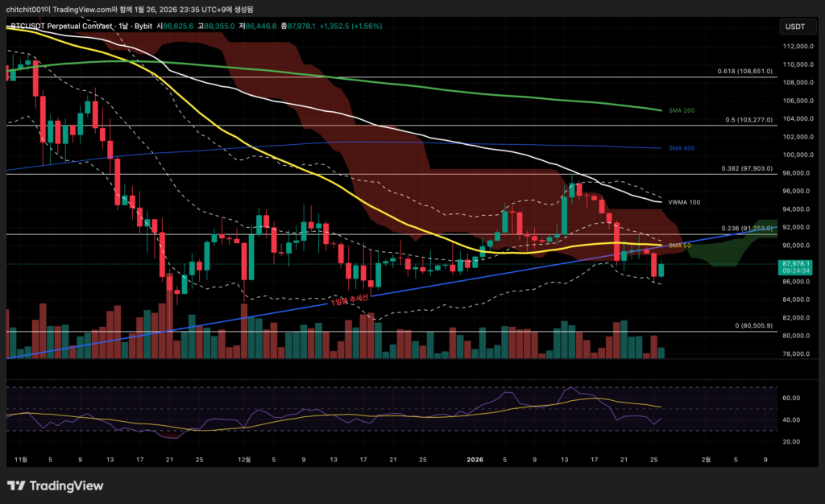Select the SMA 200 line label

[683, 110]
